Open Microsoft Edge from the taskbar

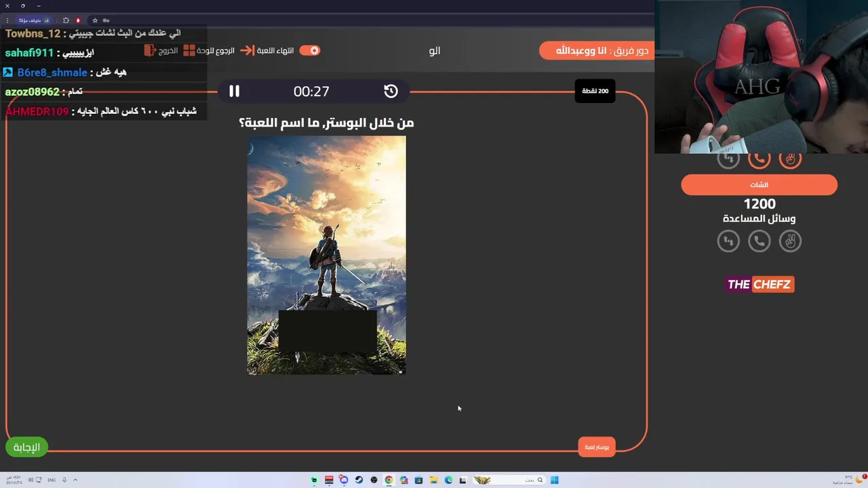click(448, 480)
